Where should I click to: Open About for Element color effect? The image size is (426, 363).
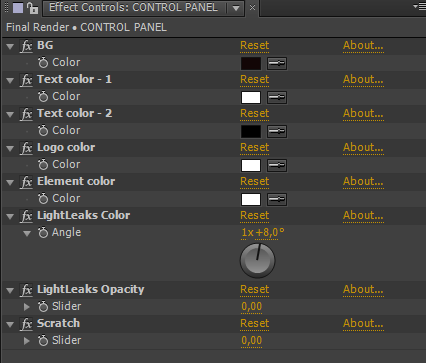click(x=363, y=181)
